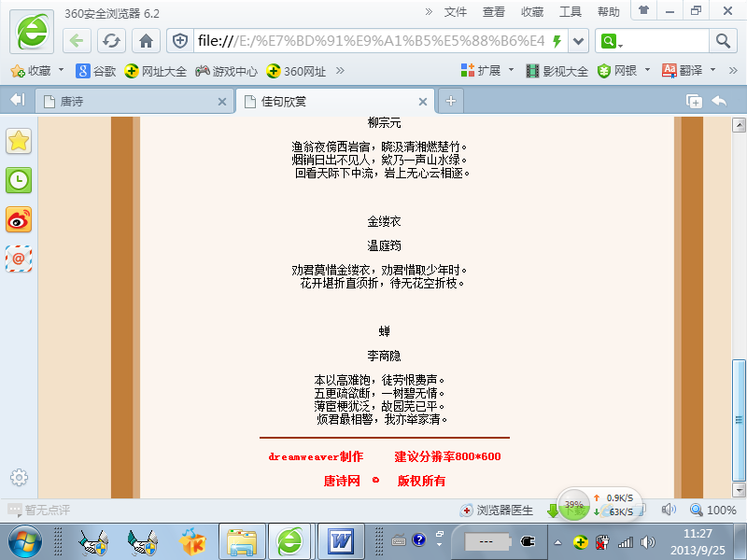
Task: Click the 唐诗网 footer link
Action: pos(342,482)
